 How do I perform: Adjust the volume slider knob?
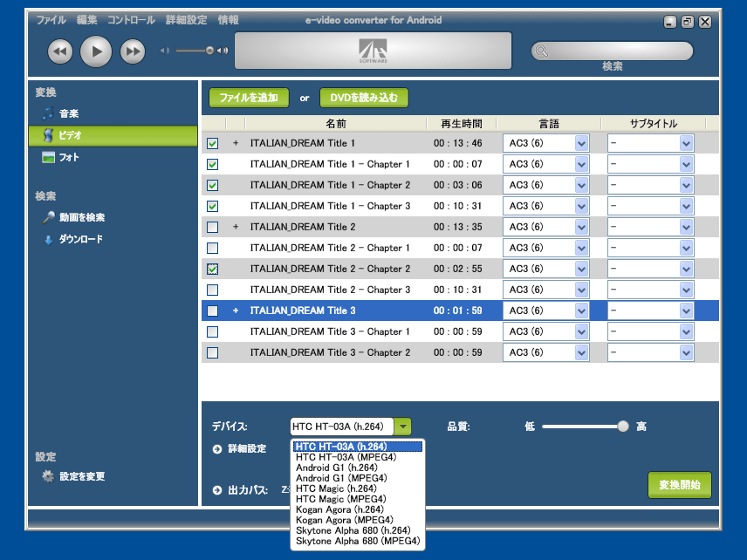(x=209, y=51)
